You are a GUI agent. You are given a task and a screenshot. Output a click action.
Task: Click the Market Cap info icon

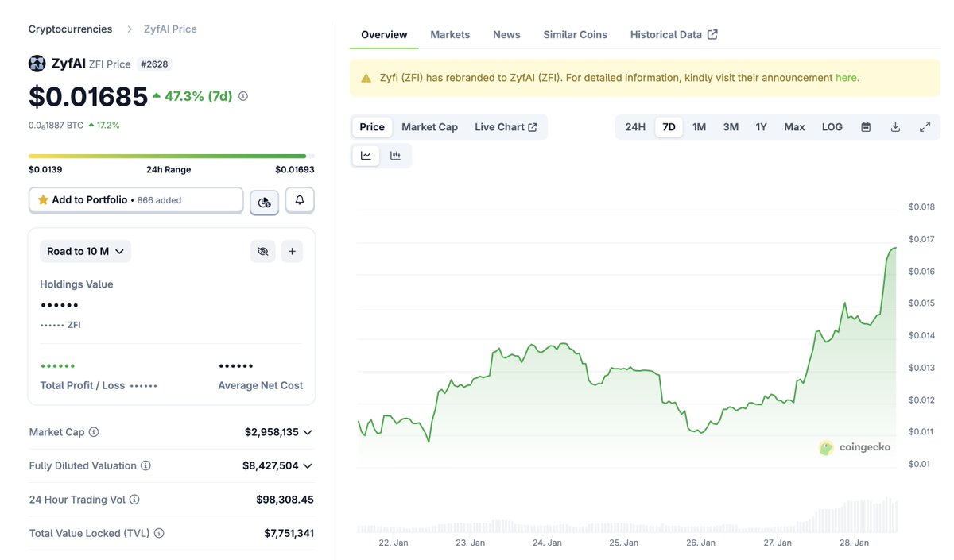[94, 432]
